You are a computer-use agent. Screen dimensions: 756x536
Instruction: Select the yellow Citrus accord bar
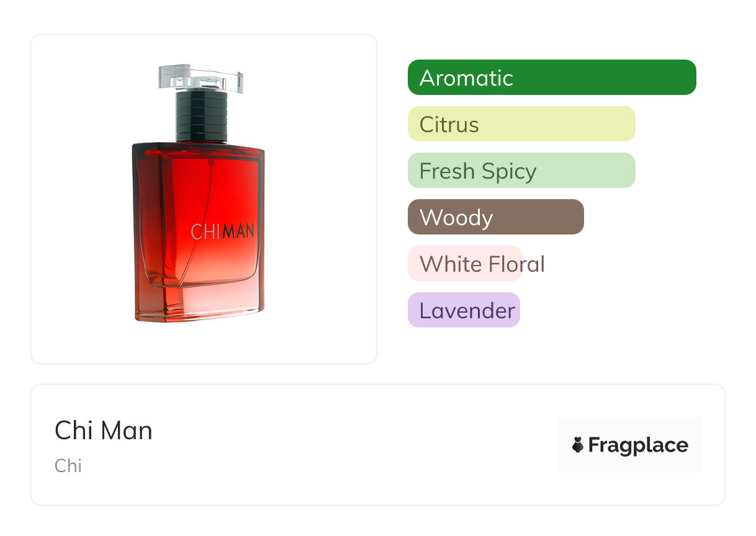(521, 124)
